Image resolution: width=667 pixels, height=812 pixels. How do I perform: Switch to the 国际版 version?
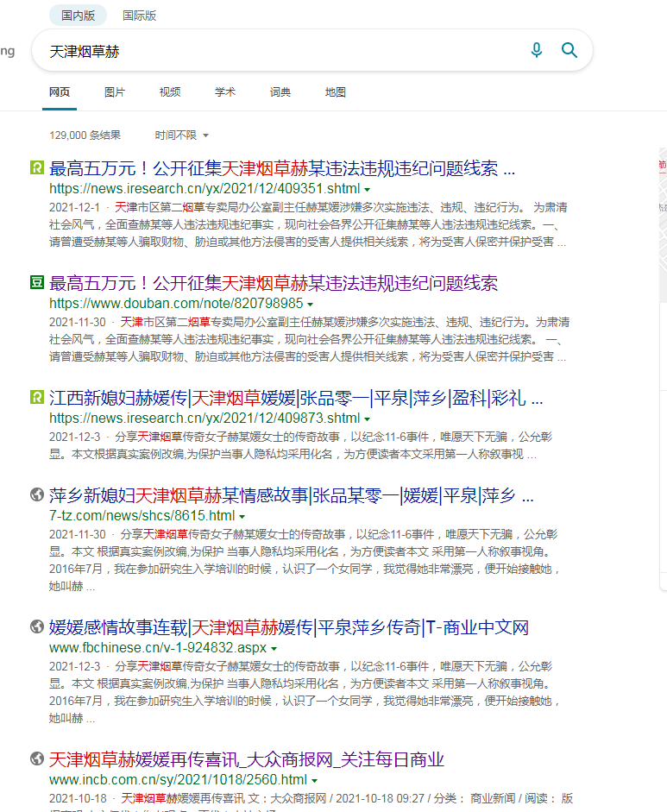coord(139,16)
